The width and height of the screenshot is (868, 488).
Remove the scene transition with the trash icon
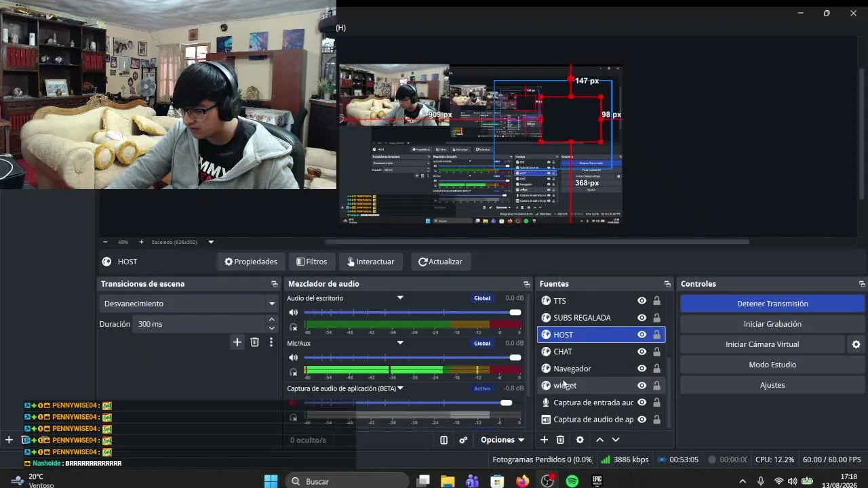click(255, 342)
